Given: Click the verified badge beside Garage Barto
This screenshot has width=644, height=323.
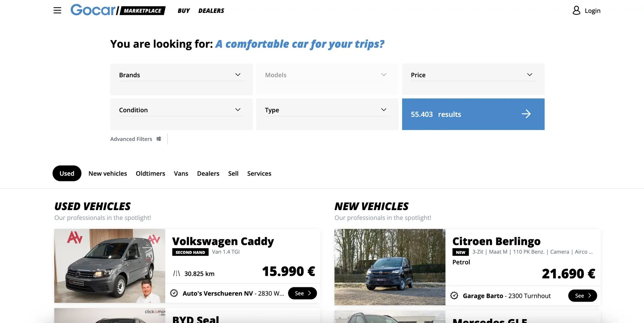Looking at the screenshot, I should (454, 296).
